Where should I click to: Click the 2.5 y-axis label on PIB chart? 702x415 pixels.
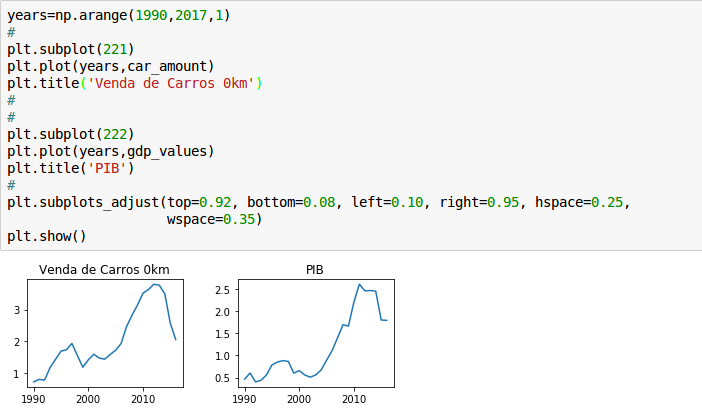[222, 290]
